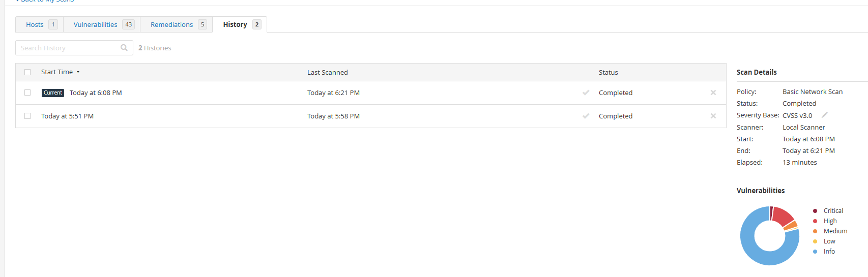Click the Current badge on the first history row

(x=53, y=93)
